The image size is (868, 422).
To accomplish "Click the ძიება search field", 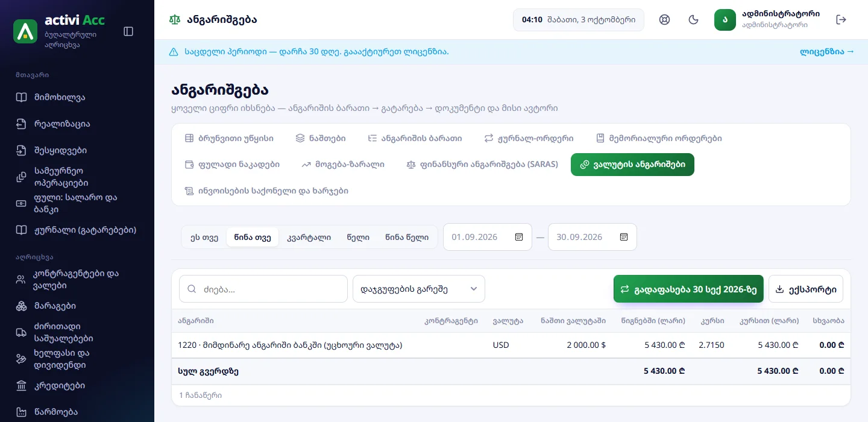I will click(x=263, y=289).
